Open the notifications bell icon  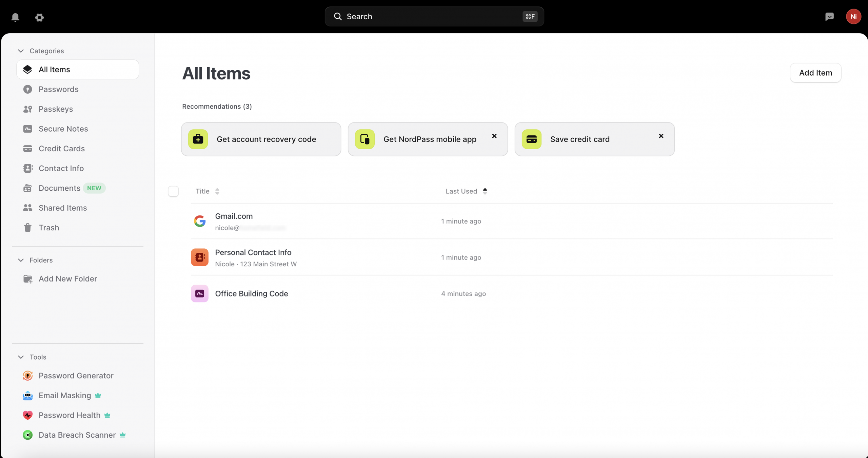tap(15, 17)
